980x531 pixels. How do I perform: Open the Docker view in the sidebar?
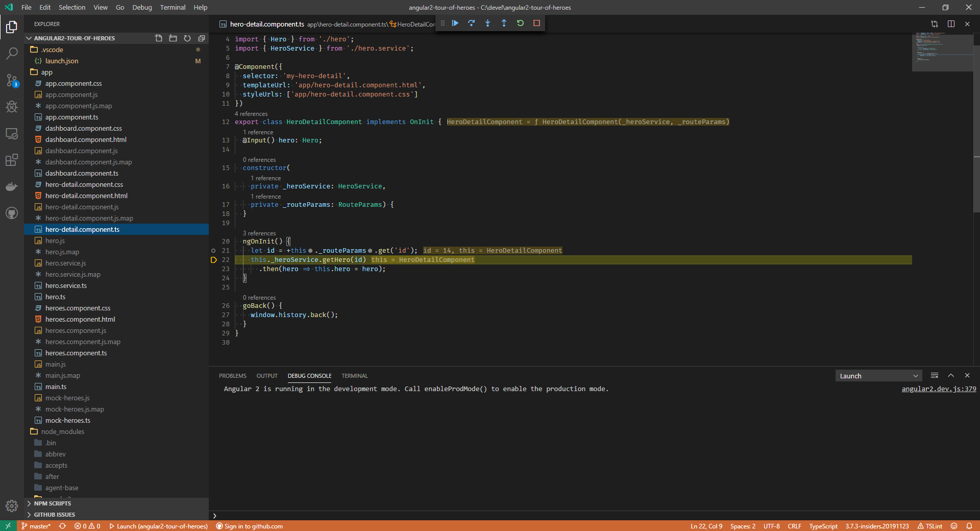[x=11, y=186]
